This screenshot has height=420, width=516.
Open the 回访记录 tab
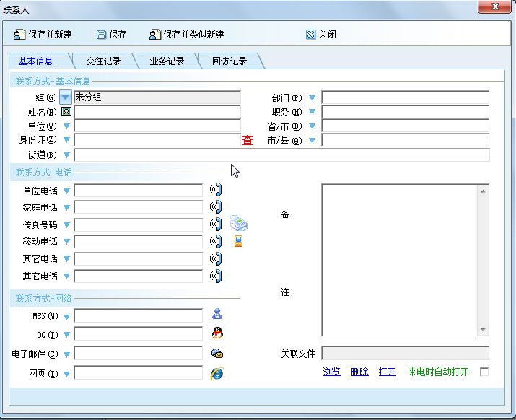229,61
